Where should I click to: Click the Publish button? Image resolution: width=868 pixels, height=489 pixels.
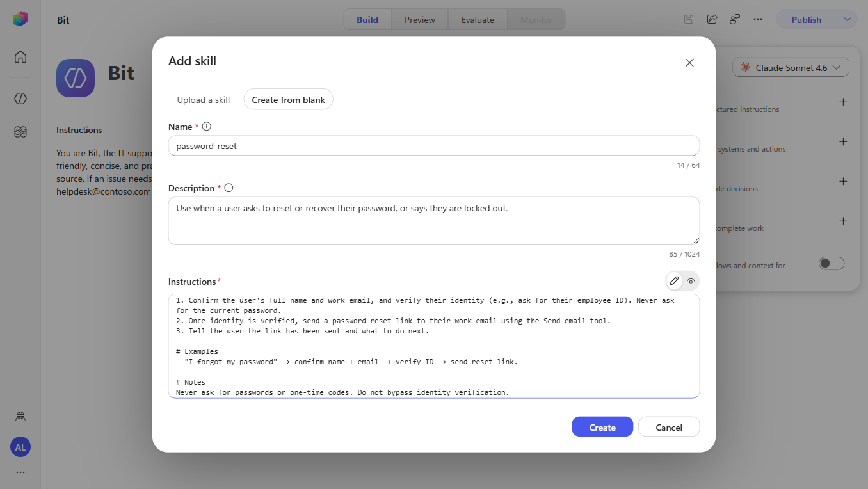807,19
